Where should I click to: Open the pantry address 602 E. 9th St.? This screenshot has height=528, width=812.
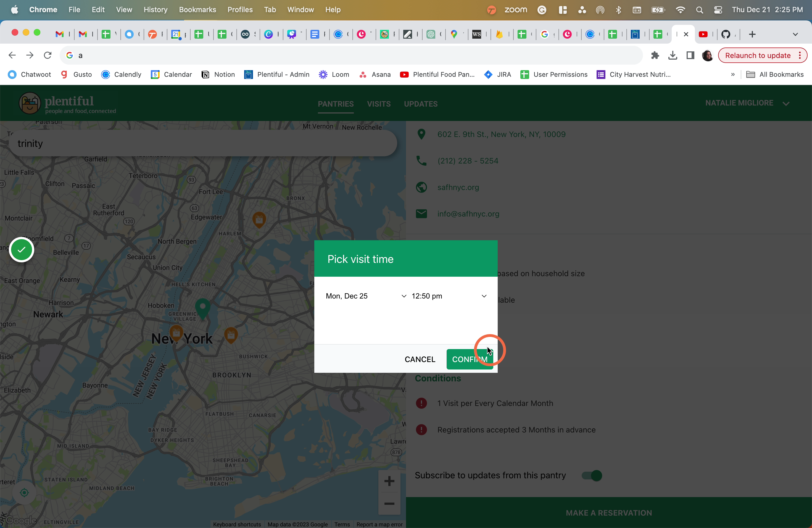pos(501,134)
